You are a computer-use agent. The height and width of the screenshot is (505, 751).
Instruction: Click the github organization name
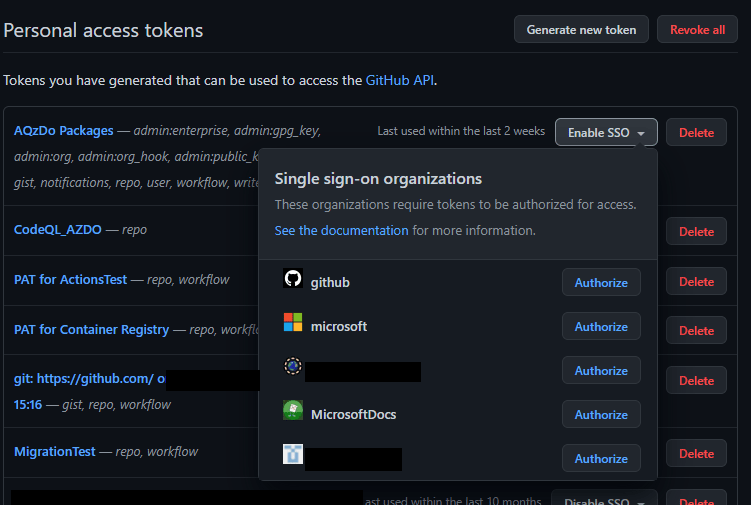click(x=330, y=283)
